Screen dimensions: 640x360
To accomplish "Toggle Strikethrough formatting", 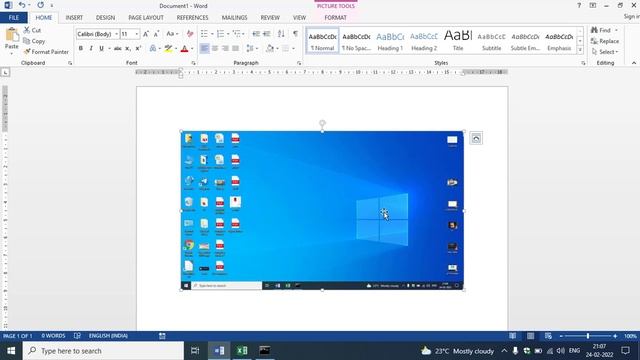I will click(118, 49).
